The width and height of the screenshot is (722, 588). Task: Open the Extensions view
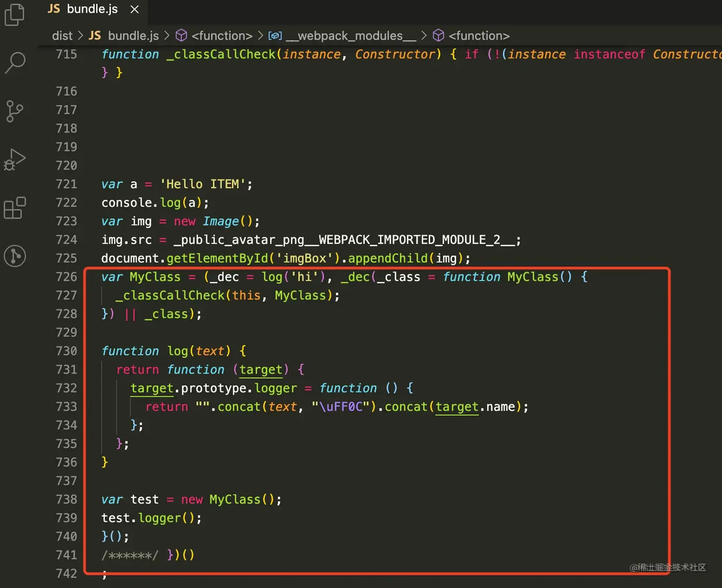pos(14,208)
